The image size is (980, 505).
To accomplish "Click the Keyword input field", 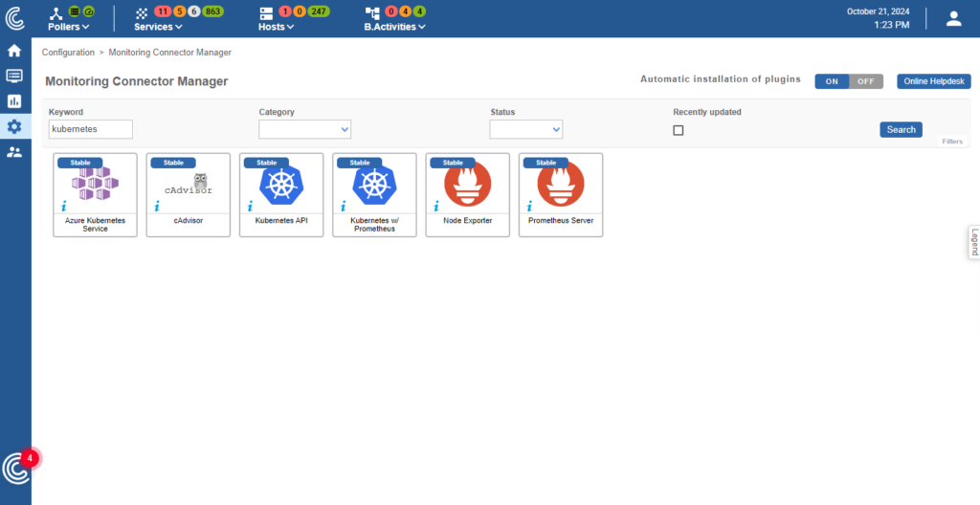I will [x=91, y=129].
